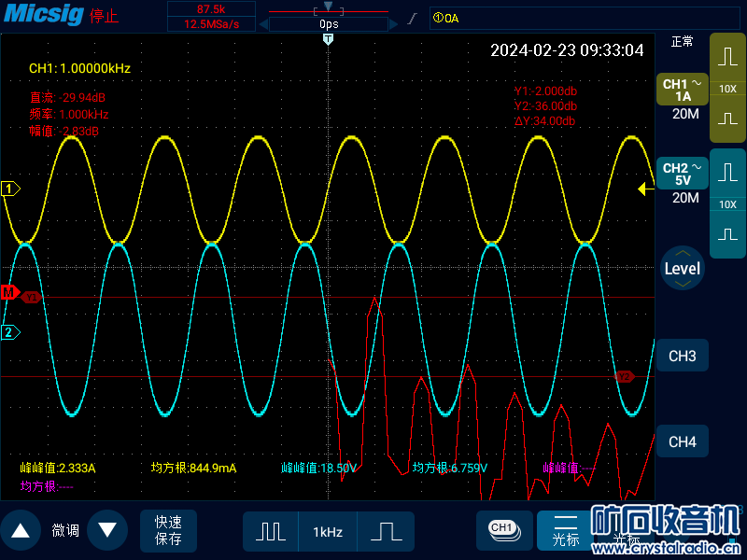
Task: Select the 峰峰值:2.333A measurement
Action: click(x=58, y=469)
